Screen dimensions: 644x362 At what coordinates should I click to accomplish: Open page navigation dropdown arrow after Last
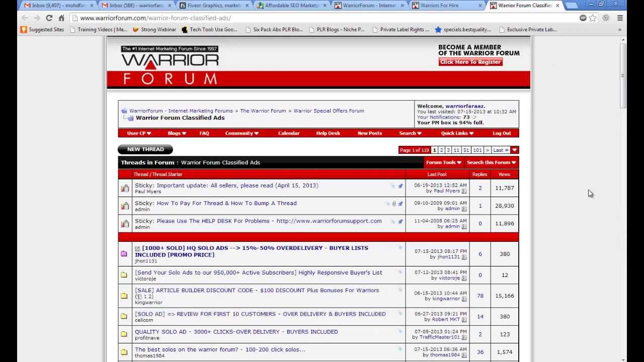514,150
